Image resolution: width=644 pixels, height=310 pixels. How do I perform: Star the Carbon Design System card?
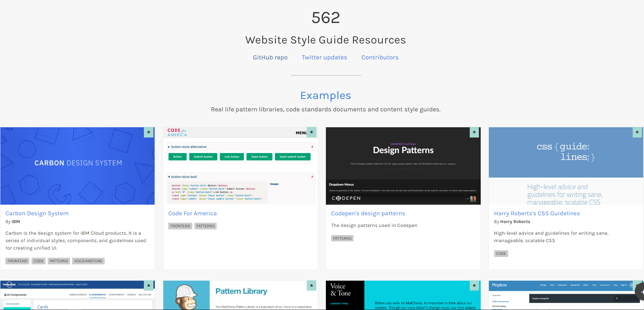coord(149,132)
